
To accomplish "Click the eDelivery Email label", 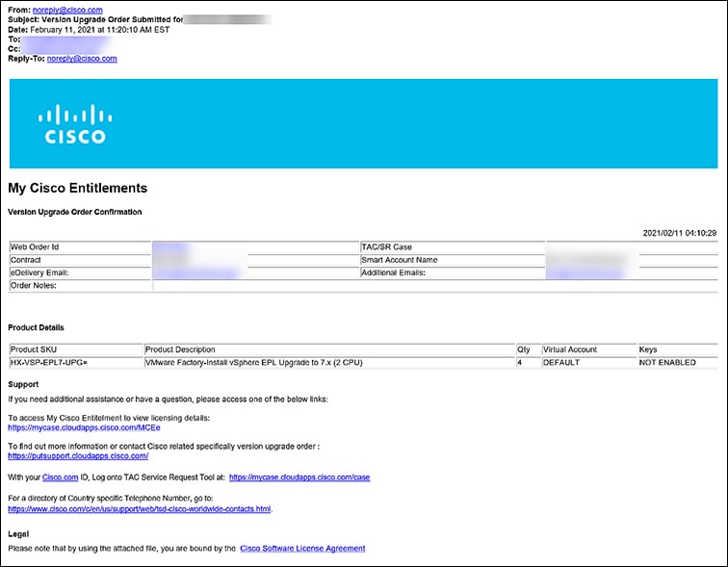I will [39, 272].
